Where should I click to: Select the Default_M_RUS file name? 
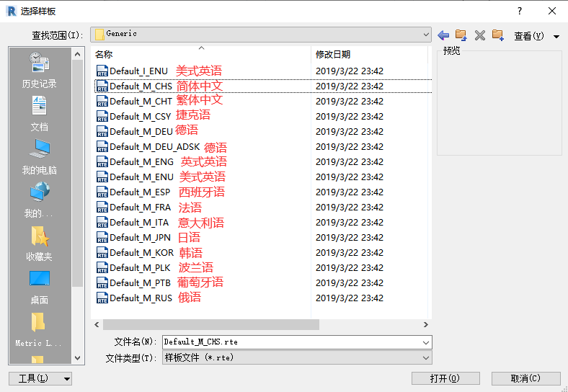[x=141, y=298]
